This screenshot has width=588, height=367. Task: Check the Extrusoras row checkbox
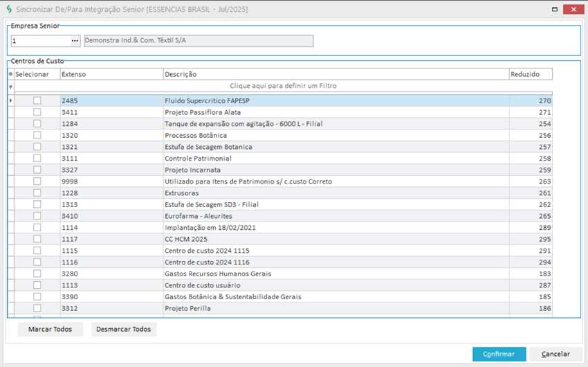coord(37,193)
